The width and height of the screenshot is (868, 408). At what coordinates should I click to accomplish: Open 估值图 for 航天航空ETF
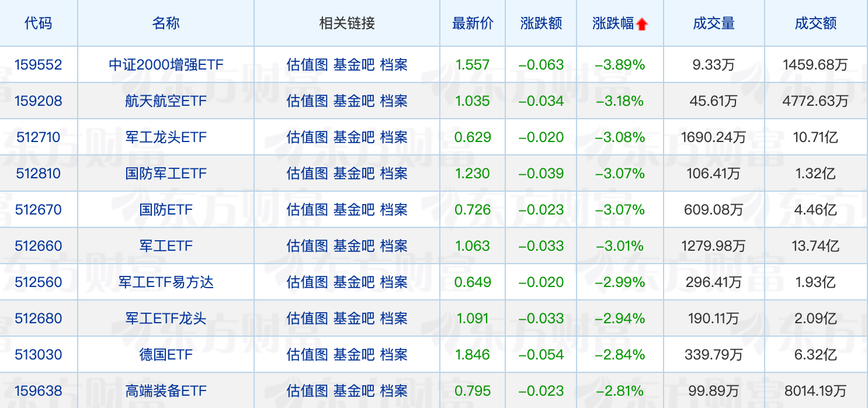[307, 101]
